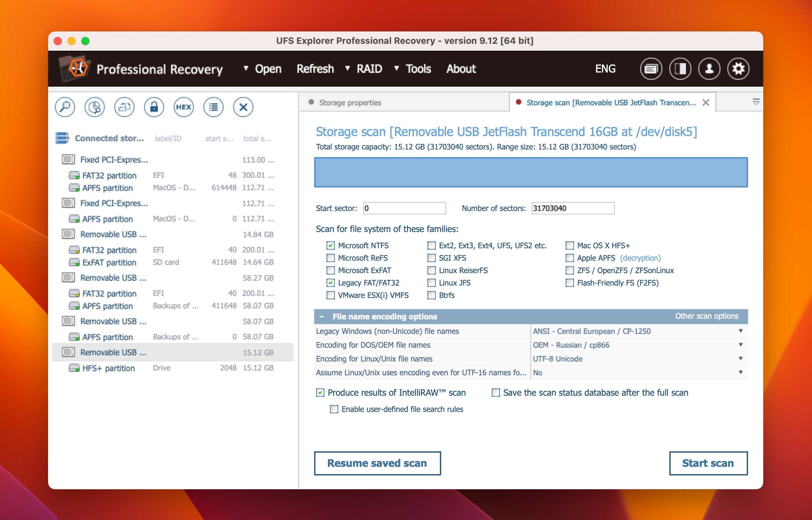
Task: Click the user account icon
Action: tap(709, 69)
